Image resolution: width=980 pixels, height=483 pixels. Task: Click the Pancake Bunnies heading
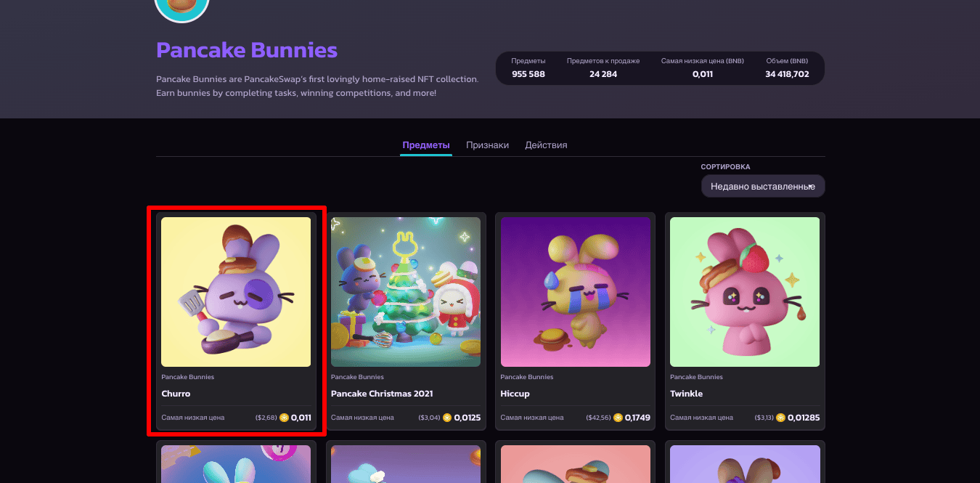point(247,50)
